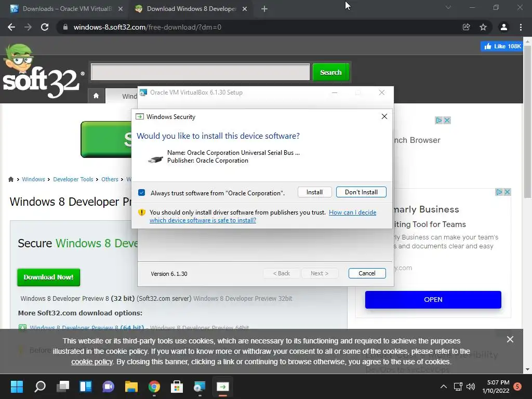Viewport: 532px width, 399px height.
Task: Open a new browser tab
Action: (264, 9)
